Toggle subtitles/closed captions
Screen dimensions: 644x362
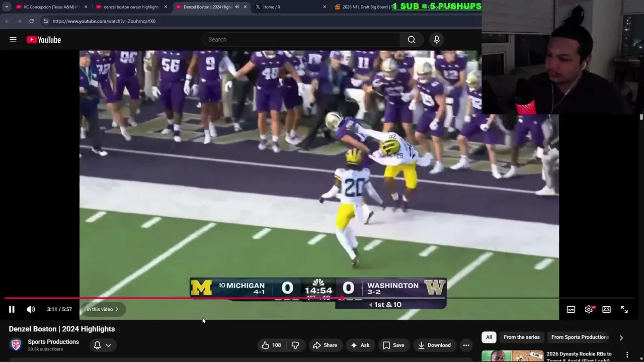click(571, 309)
